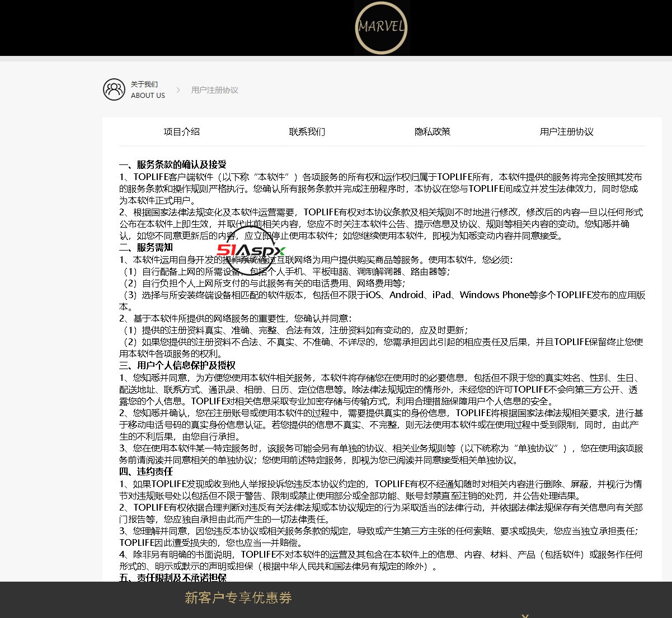
Task: Click the MARVEL circular logo
Action: point(382,28)
